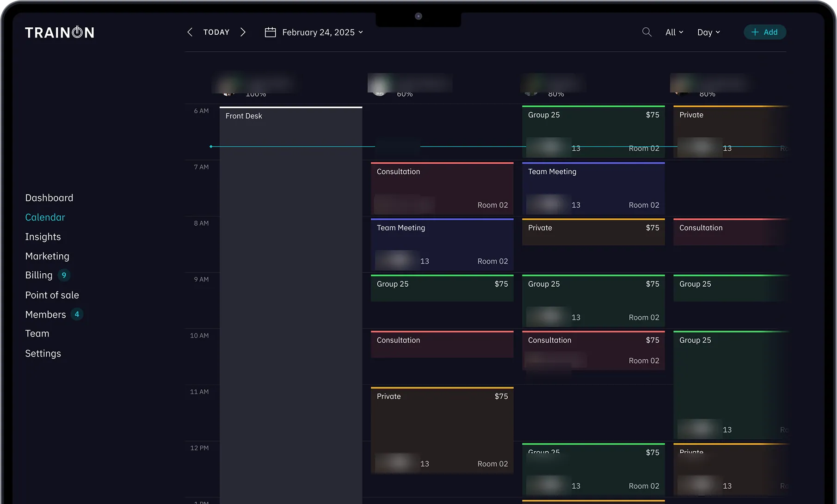Click the 9 AM time label
This screenshot has width=837, height=504.
[201, 279]
